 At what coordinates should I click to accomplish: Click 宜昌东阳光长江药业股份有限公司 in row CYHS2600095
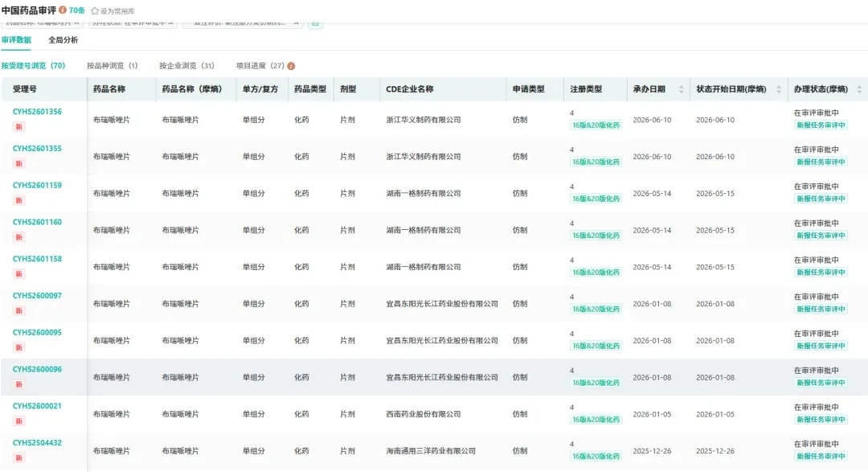pyautogui.click(x=442, y=341)
